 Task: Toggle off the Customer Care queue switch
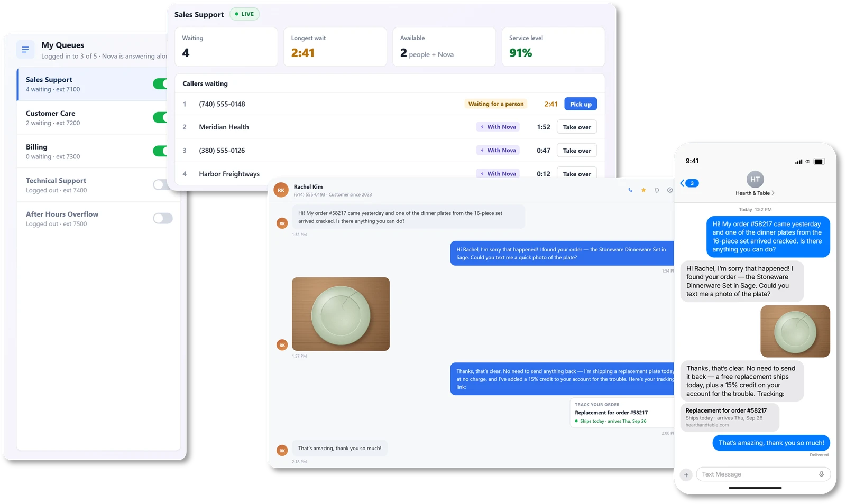coord(161,117)
